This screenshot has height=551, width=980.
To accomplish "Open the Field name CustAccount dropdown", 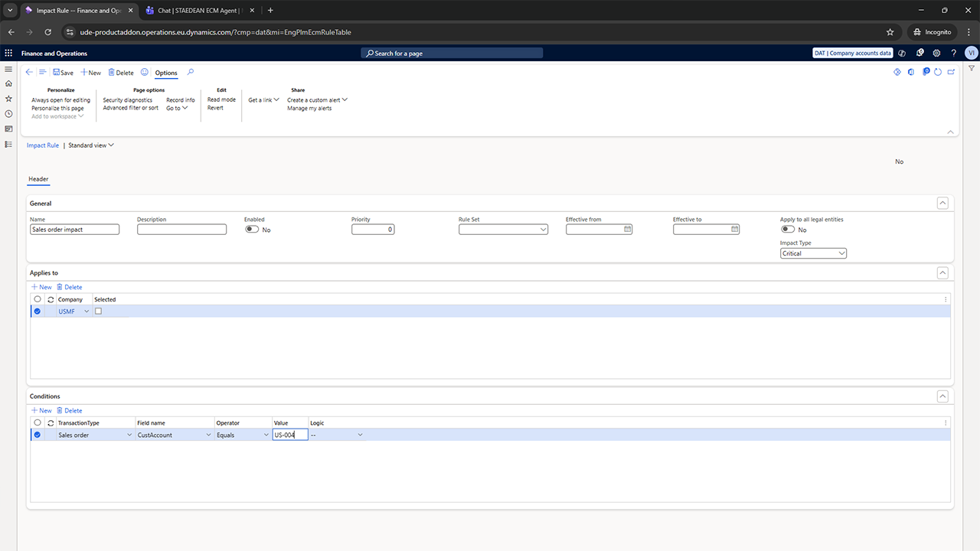I will [208, 435].
